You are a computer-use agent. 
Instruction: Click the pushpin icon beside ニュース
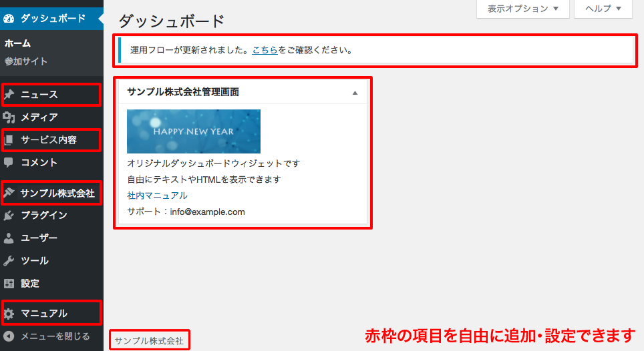click(9, 94)
